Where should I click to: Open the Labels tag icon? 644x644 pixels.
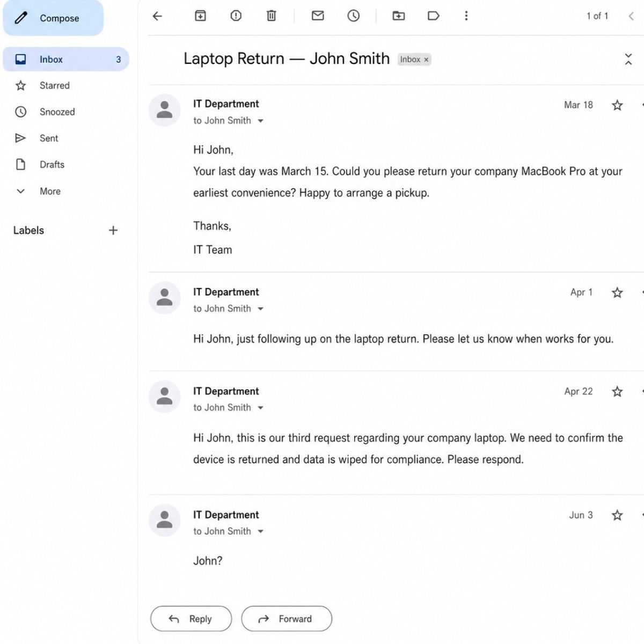pyautogui.click(x=434, y=16)
